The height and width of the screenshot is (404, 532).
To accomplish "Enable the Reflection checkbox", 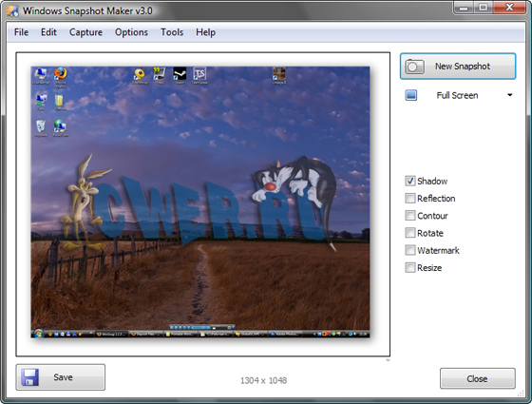I will click(x=409, y=198).
